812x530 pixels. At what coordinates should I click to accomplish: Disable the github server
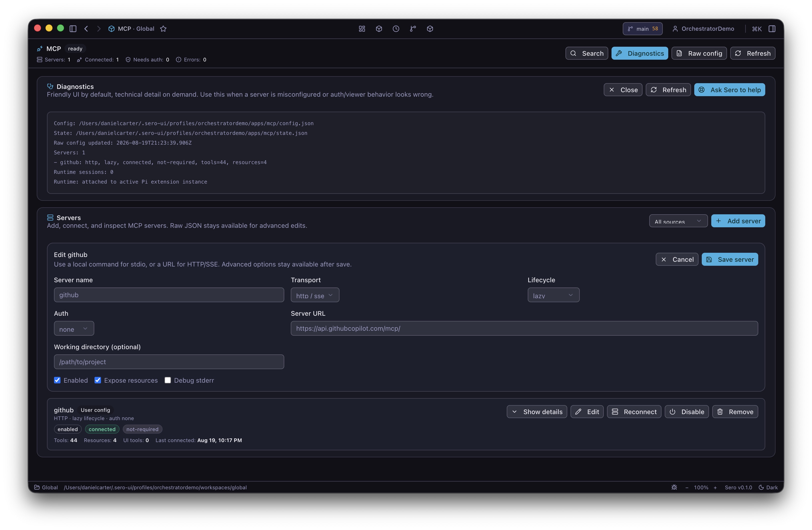(687, 412)
